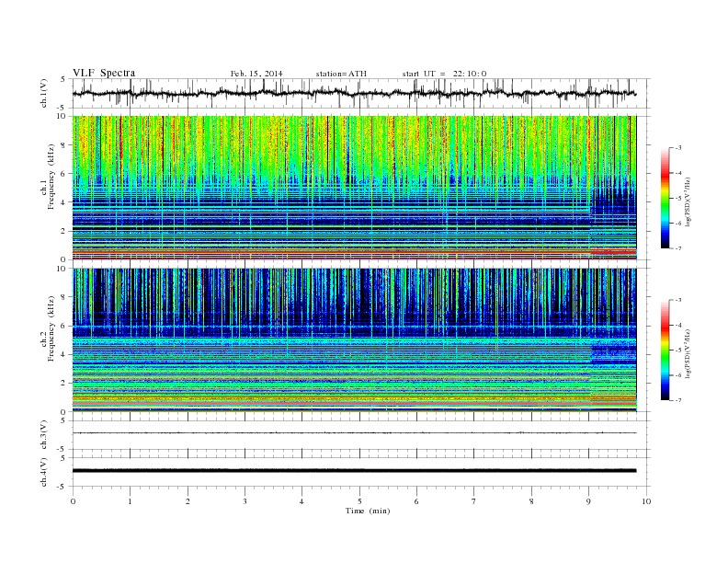Select the ch.2 "Frequency (kHz)" axis label
The image size is (728, 563).
(51, 327)
